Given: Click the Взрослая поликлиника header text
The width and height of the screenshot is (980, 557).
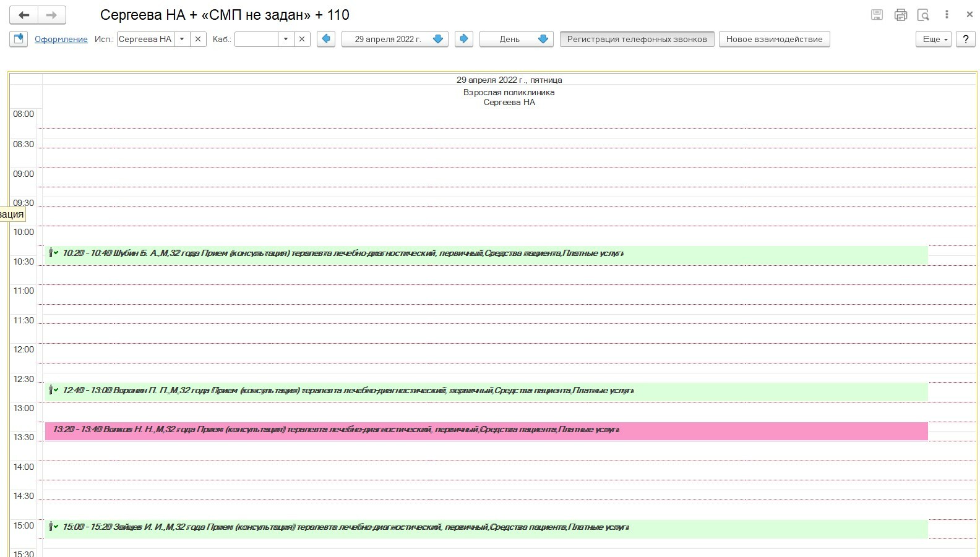Looking at the screenshot, I should pos(509,92).
